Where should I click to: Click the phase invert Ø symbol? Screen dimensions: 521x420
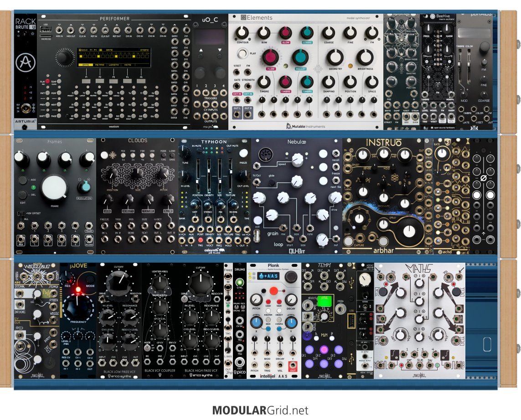(x=484, y=178)
